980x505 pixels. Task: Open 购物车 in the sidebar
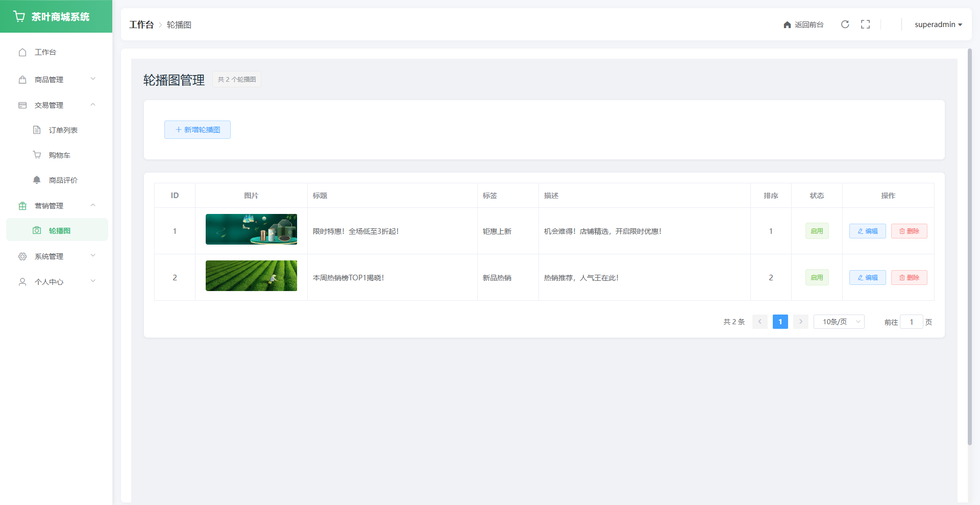(x=59, y=155)
